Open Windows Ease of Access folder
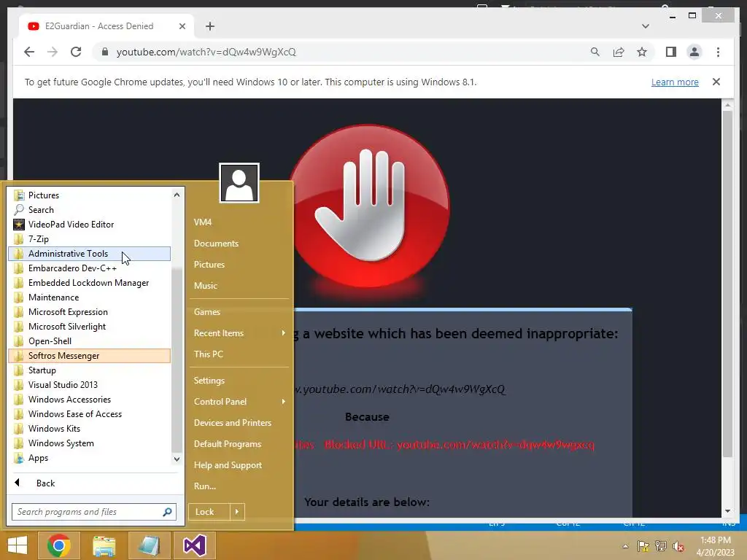The width and height of the screenshot is (747, 560). click(90, 414)
